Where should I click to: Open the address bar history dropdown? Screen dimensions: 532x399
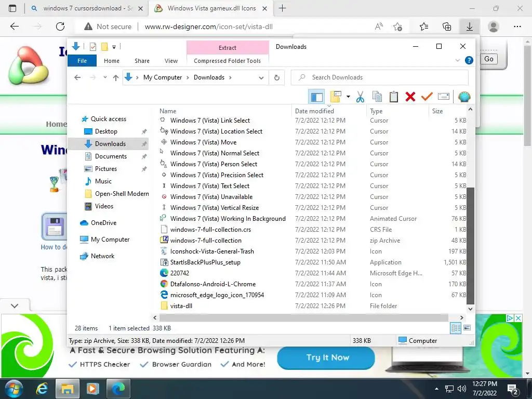pos(261,78)
